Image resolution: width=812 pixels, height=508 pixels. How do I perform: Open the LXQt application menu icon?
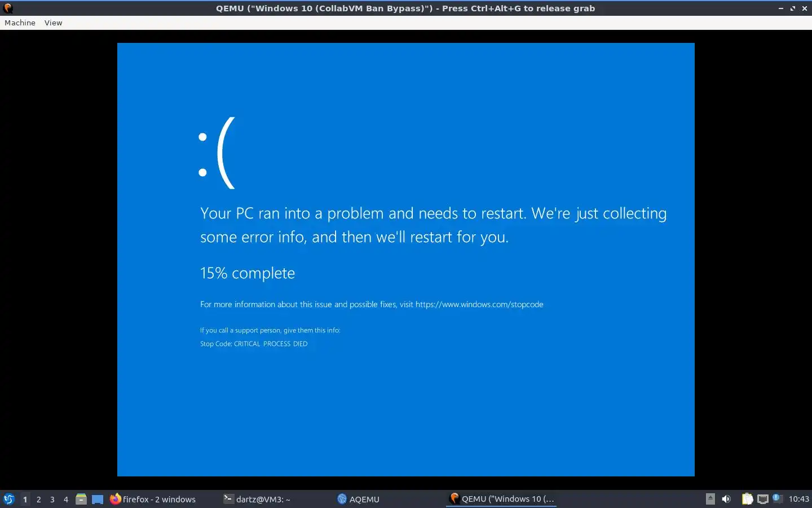pos(9,499)
